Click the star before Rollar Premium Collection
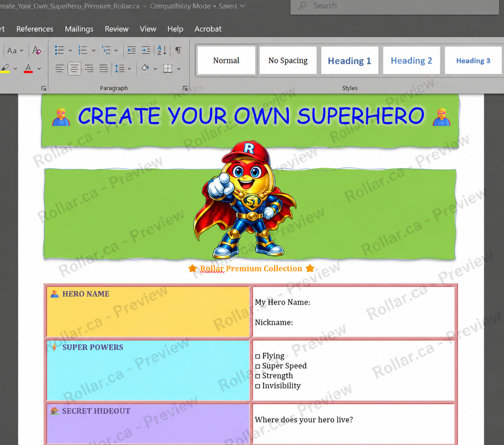 pos(192,268)
